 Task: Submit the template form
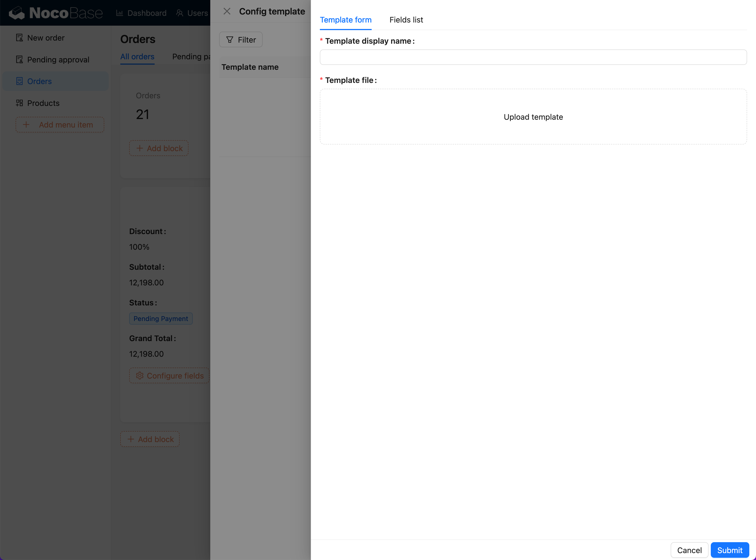(730, 550)
